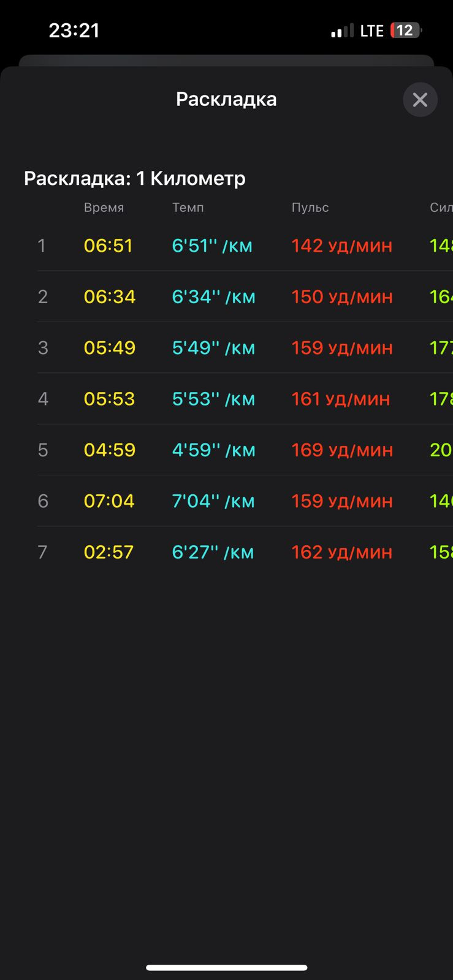
Task: Tap the Время column header
Action: click(104, 208)
